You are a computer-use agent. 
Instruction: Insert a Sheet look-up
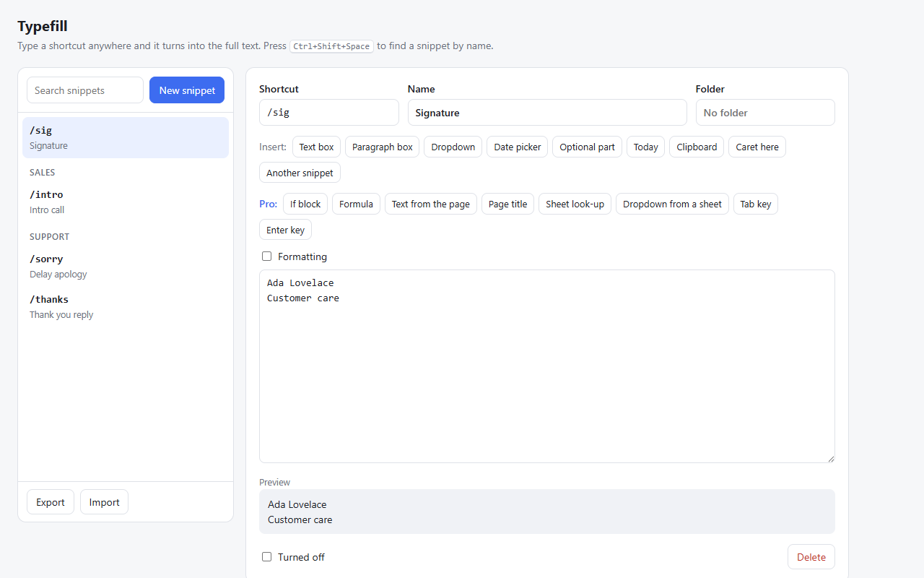point(575,204)
